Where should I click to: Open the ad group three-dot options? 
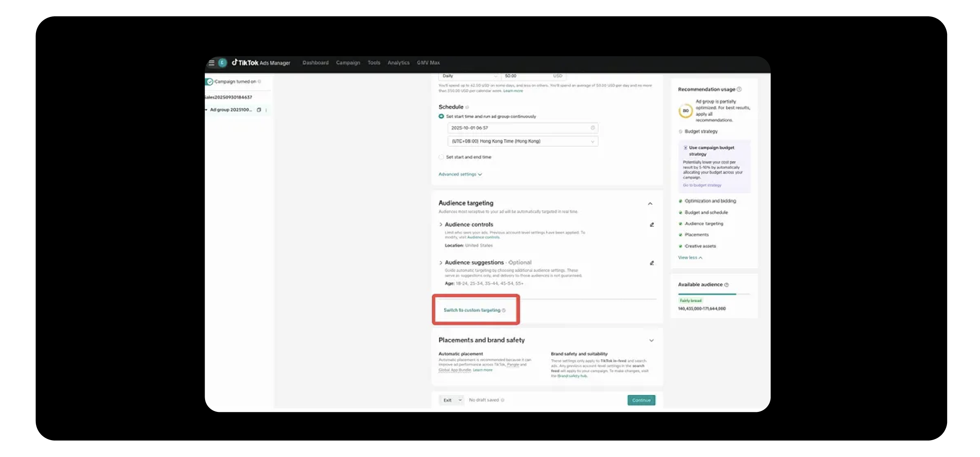click(x=266, y=110)
